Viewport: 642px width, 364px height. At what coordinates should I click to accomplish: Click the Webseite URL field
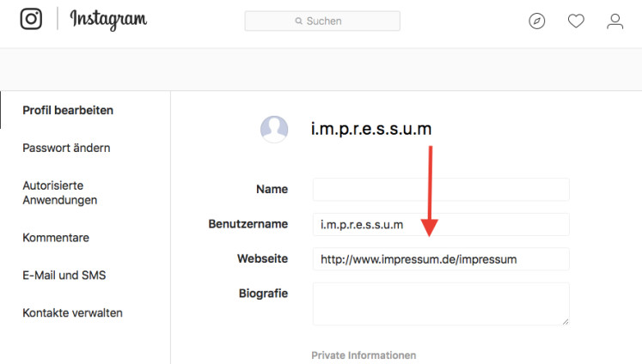pos(441,259)
